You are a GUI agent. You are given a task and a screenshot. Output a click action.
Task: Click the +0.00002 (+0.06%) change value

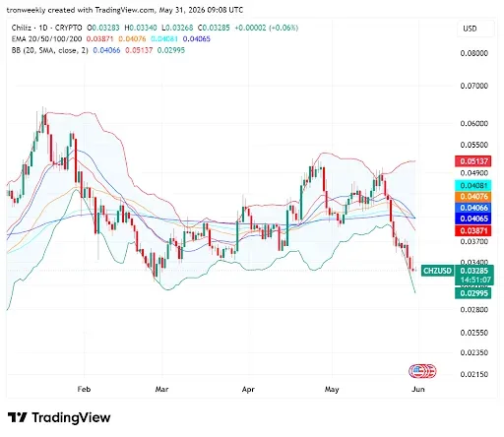tap(266, 28)
